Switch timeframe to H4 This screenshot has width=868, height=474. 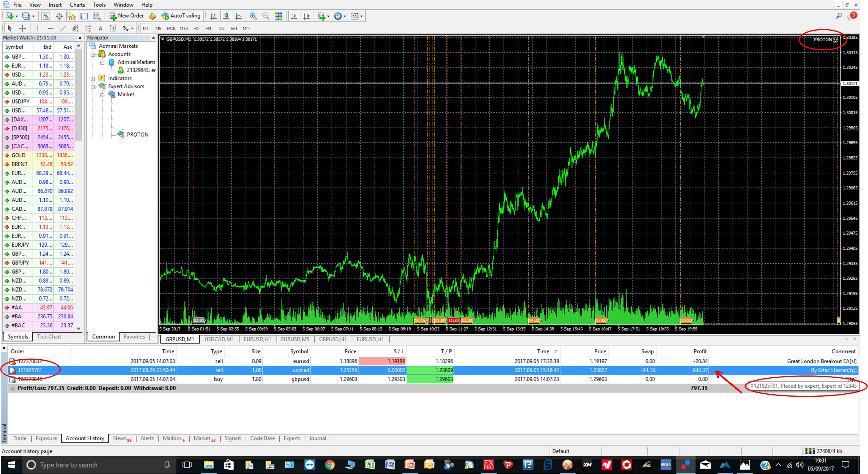tap(208, 28)
